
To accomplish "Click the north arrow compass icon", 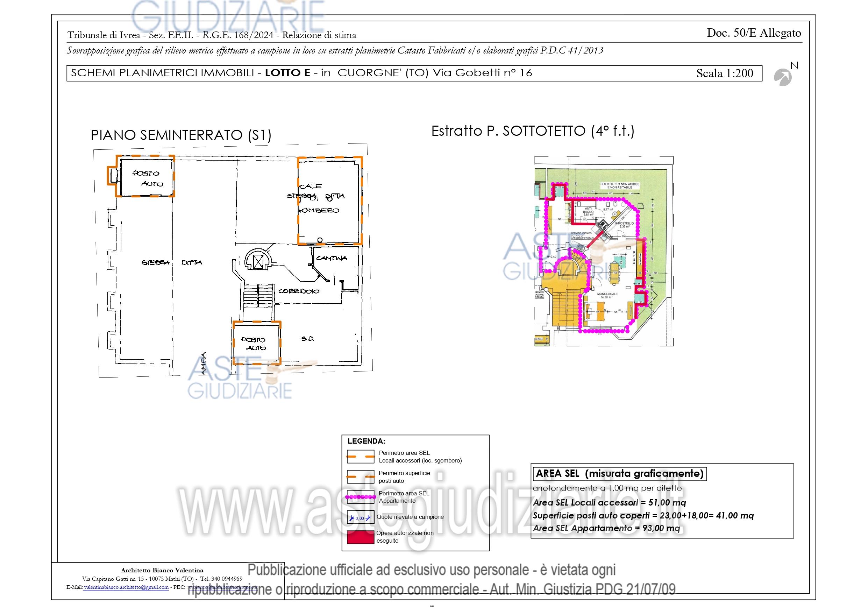I will pyautogui.click(x=783, y=77).
